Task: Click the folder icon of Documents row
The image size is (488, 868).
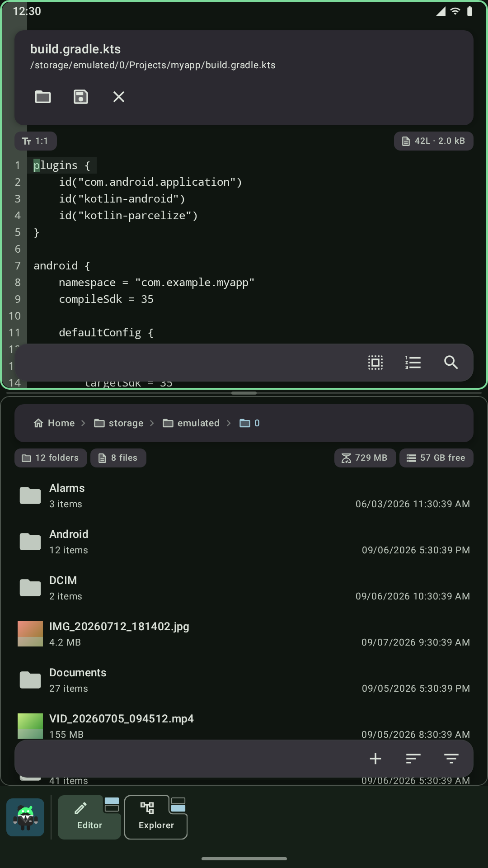Action: (30, 680)
